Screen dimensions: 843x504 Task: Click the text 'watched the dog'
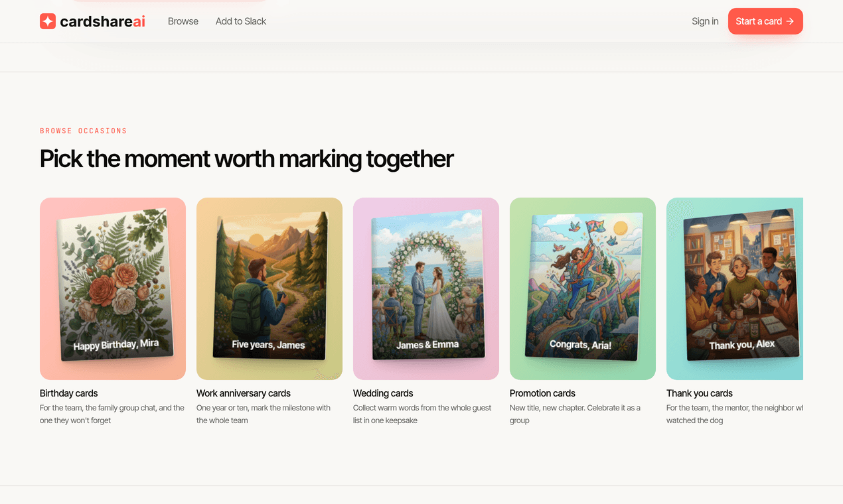[x=695, y=420]
